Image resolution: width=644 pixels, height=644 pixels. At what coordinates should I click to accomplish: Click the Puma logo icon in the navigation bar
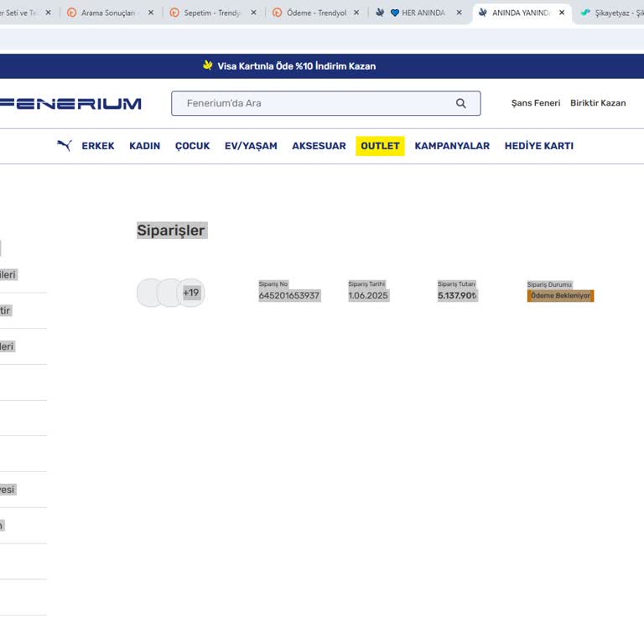click(x=65, y=145)
